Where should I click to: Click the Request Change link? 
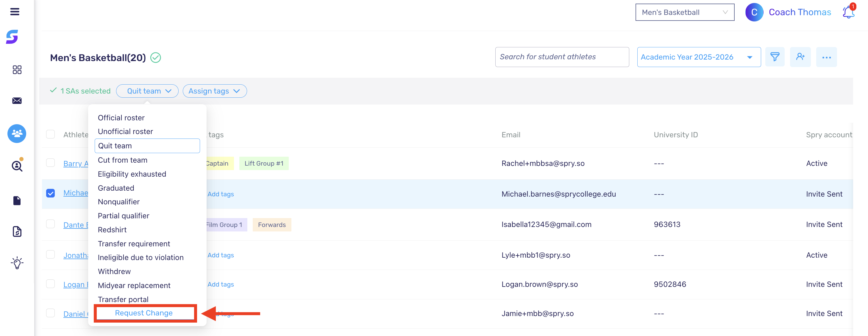[144, 313]
